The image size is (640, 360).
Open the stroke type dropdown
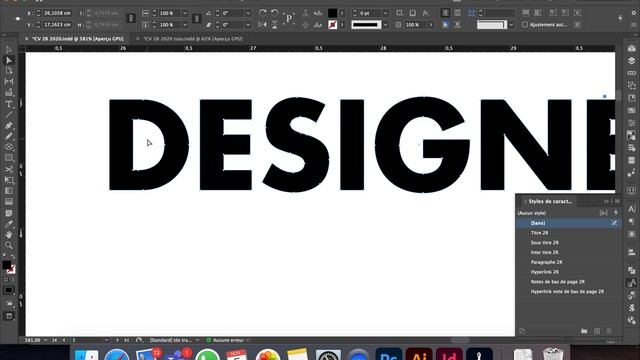385,25
